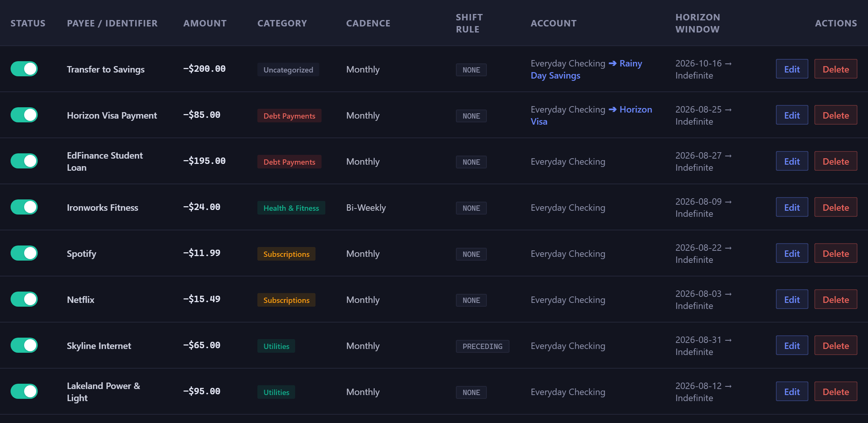Sort by the Status column header
Viewport: 868px width, 423px height.
tap(28, 23)
